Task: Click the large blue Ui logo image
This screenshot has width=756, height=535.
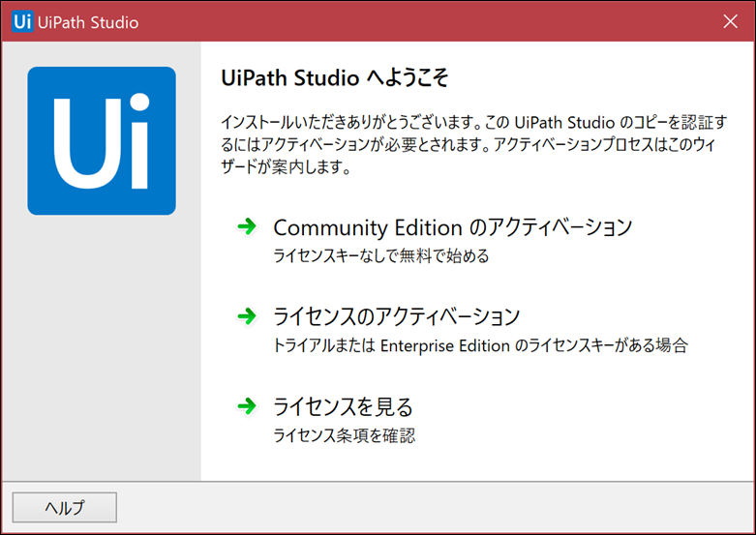Action: click(102, 140)
